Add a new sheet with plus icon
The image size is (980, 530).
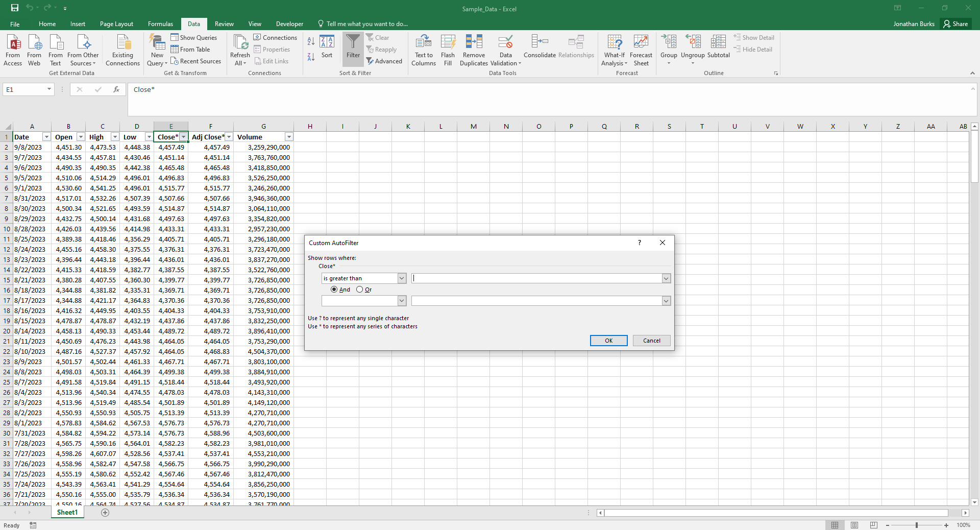pos(105,513)
